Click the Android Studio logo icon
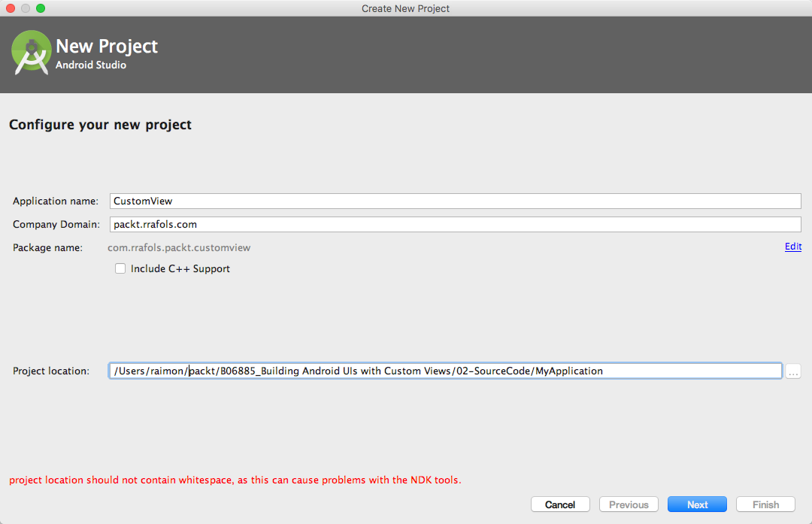812x524 pixels. point(31,53)
